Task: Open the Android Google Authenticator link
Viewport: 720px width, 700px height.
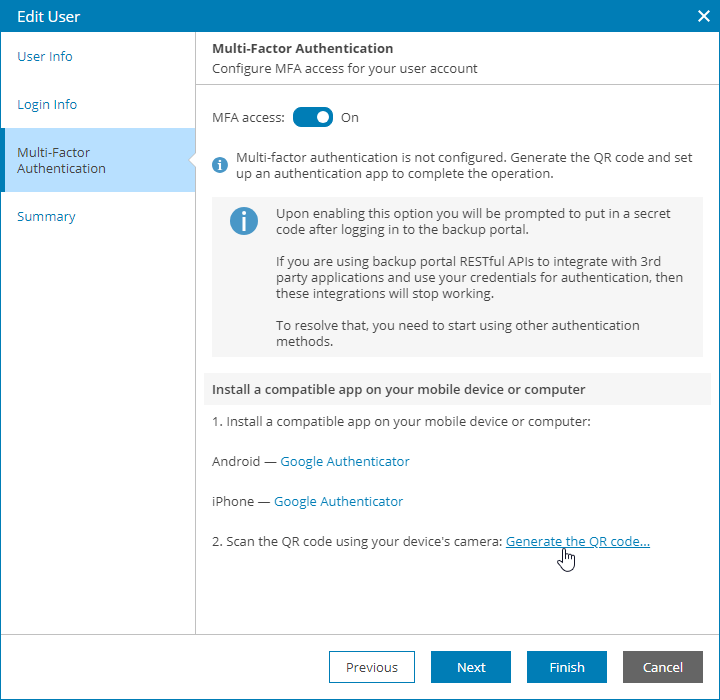Action: (x=345, y=461)
